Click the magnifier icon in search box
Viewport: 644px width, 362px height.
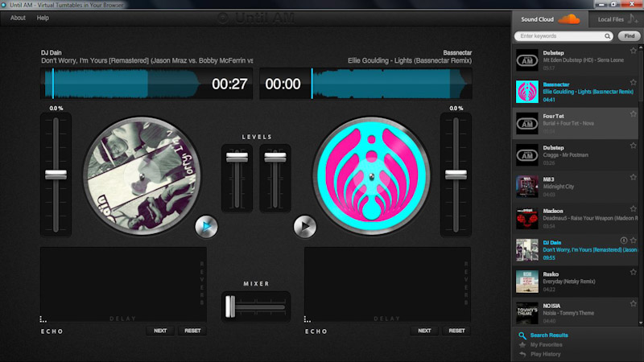[607, 36]
